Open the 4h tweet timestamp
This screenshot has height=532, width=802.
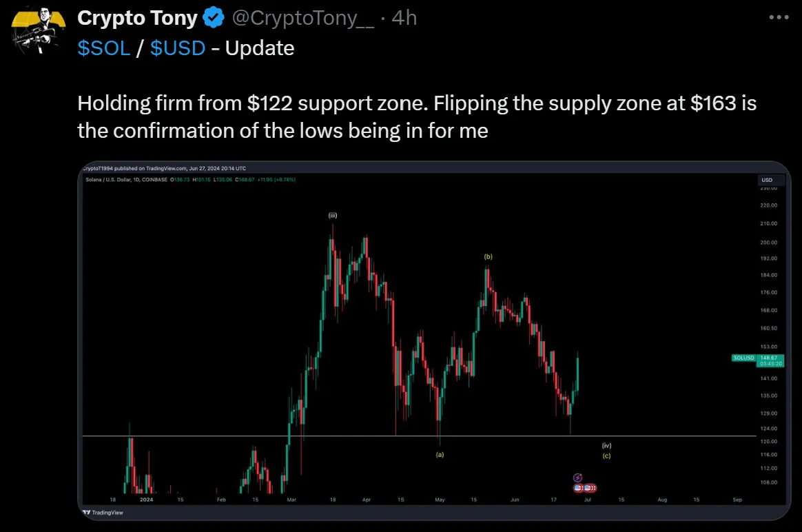(x=404, y=18)
